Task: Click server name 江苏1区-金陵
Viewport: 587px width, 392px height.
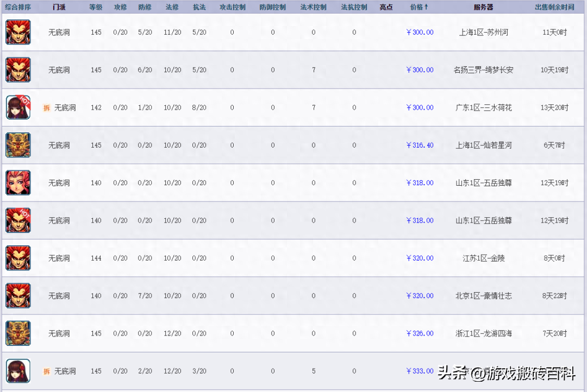Action: tap(484, 258)
